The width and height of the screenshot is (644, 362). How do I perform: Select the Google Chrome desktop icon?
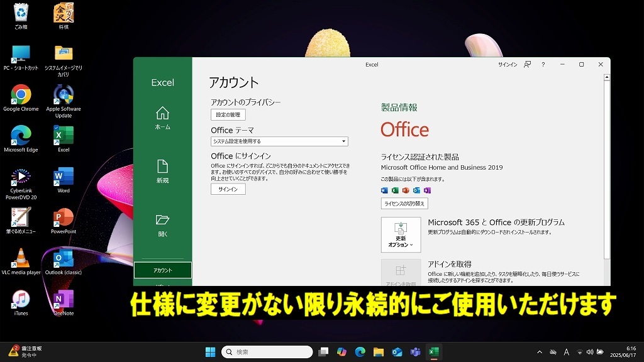[21, 98]
